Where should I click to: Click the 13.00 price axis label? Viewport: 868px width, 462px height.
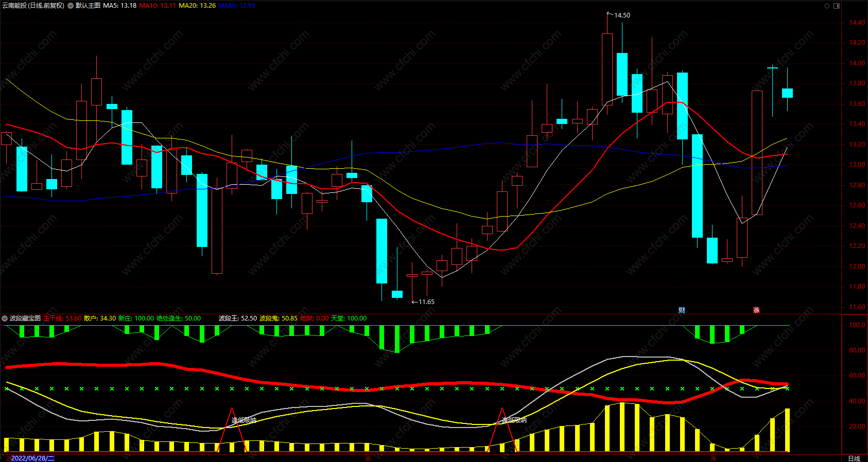[857, 165]
